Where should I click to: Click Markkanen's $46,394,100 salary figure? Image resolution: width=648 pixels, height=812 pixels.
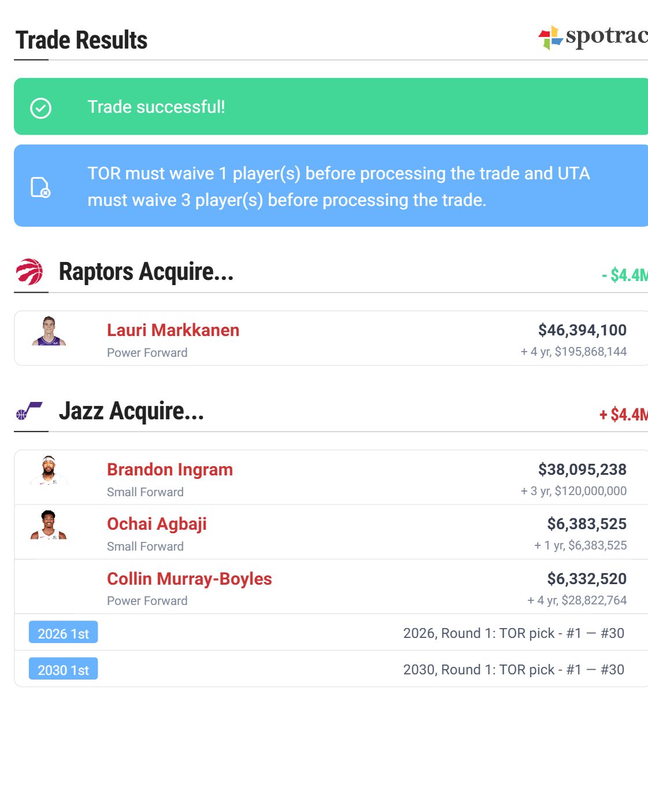[582, 330]
